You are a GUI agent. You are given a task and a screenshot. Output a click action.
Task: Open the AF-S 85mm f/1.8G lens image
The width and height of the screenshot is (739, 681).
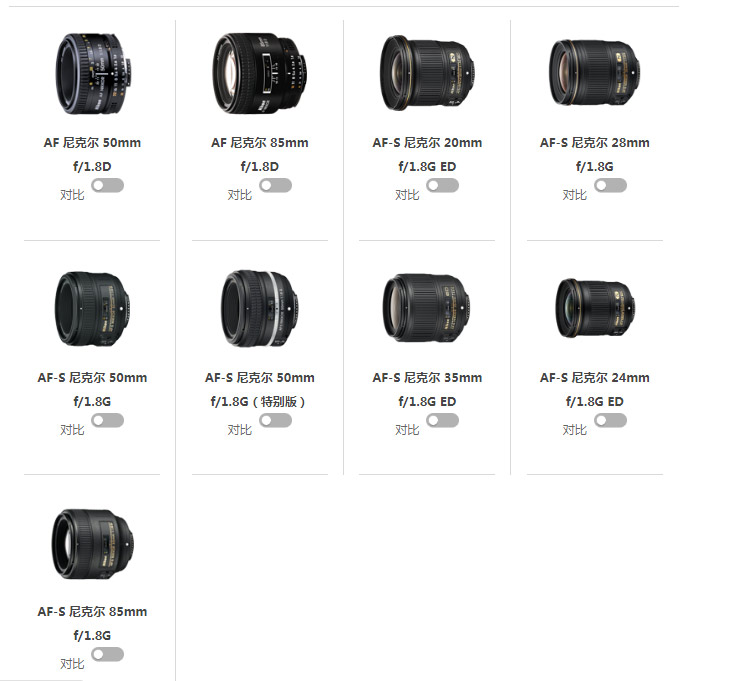(x=92, y=544)
